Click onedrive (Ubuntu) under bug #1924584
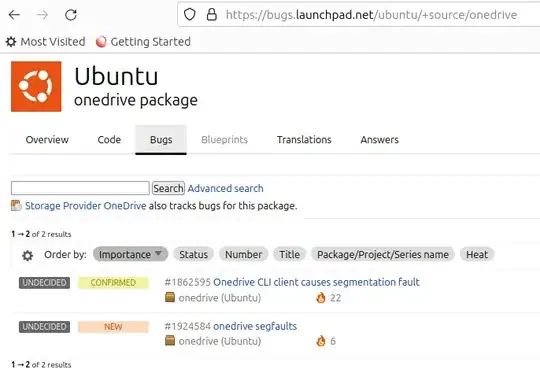 [220, 341]
